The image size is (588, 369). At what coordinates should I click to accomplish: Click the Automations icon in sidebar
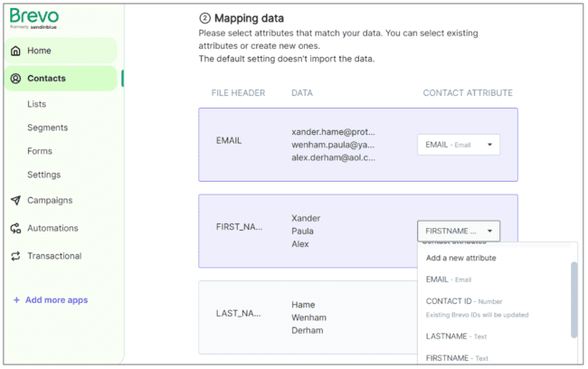[15, 229]
